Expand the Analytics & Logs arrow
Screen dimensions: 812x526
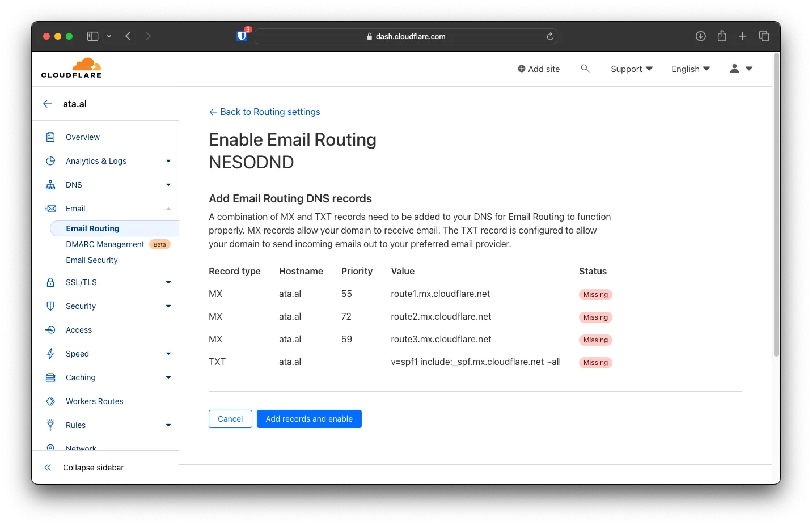tap(168, 161)
